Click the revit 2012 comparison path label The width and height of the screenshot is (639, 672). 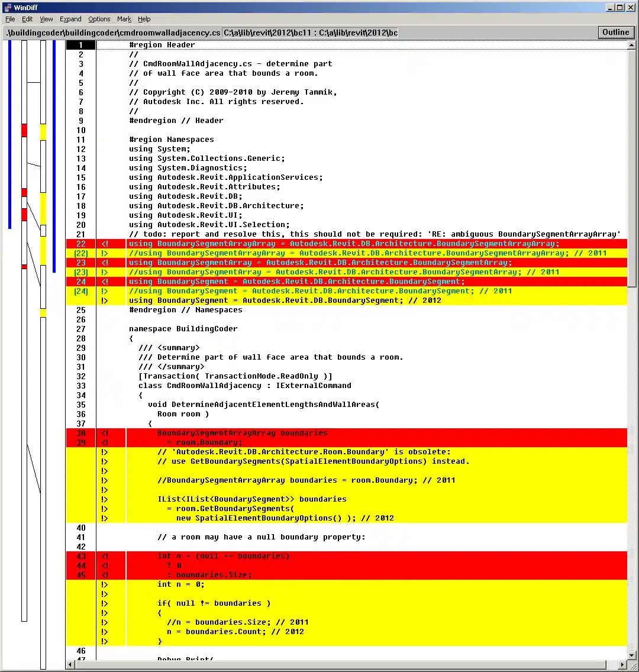(309, 33)
